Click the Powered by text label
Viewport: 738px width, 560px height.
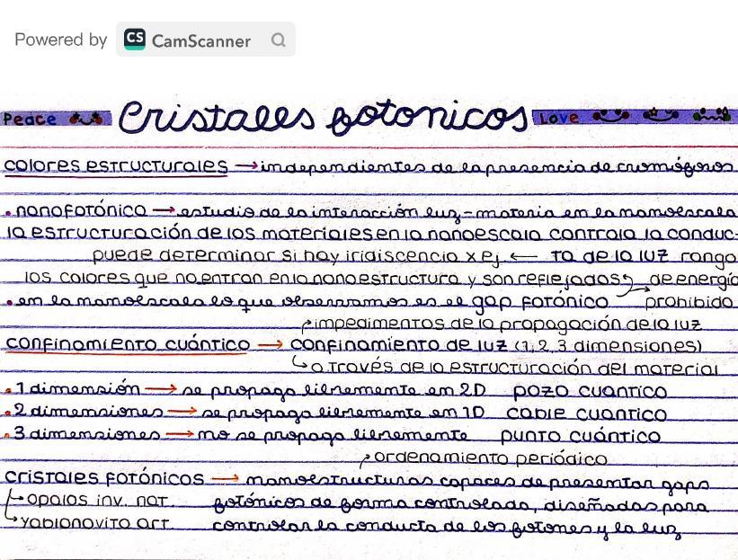coord(59,40)
